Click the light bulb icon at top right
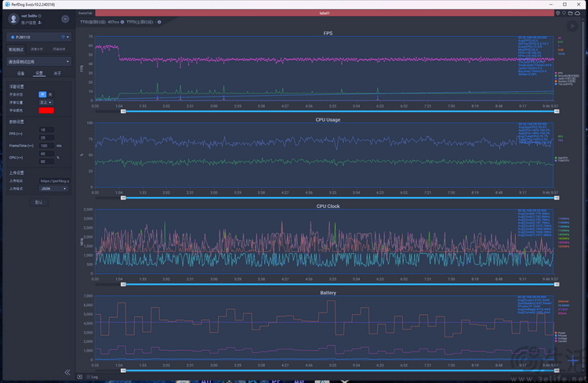This screenshot has width=588, height=383. pyautogui.click(x=564, y=13)
